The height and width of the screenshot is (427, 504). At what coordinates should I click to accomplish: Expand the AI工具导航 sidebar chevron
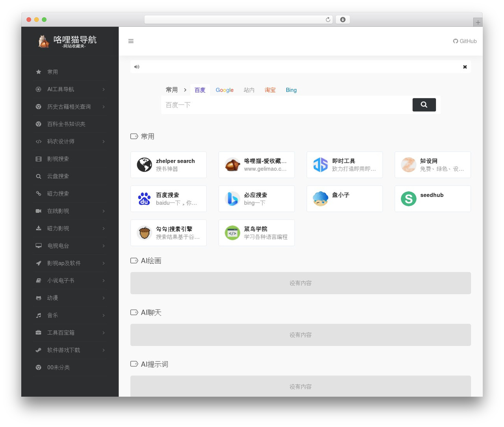click(104, 89)
